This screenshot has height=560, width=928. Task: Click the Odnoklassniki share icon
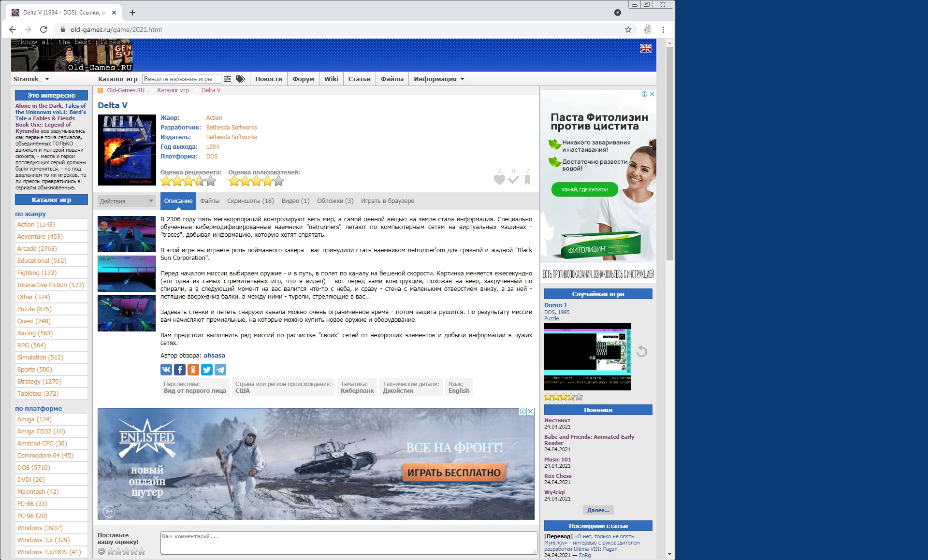[x=193, y=370]
